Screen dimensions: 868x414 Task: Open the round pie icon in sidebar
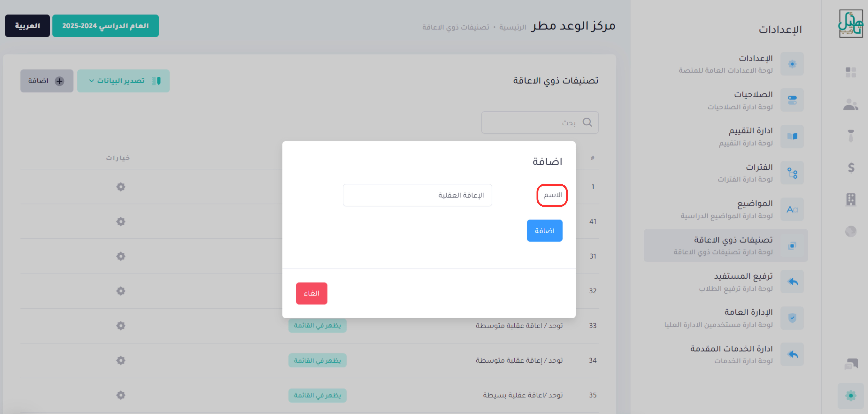[851, 231]
